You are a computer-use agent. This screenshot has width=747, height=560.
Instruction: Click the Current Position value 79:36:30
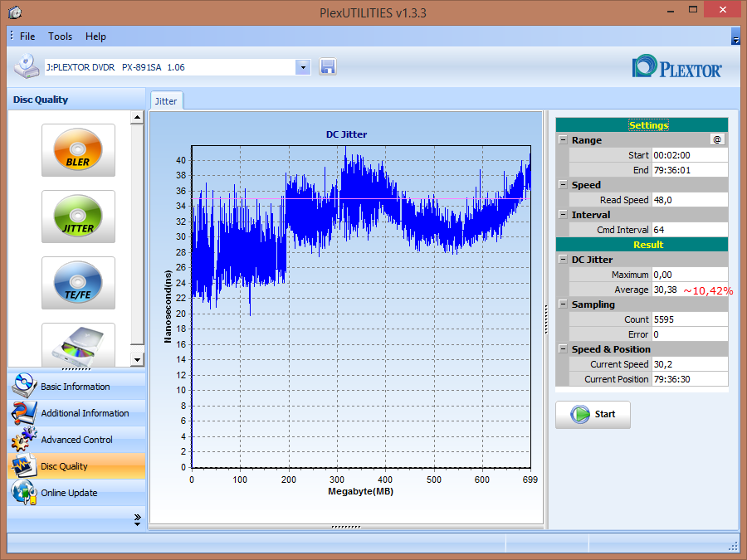(690, 379)
